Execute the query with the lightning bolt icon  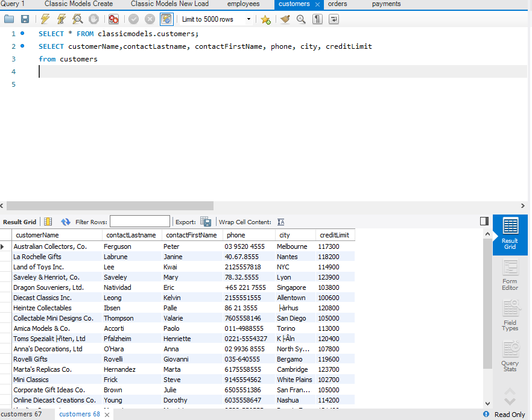pos(45,19)
